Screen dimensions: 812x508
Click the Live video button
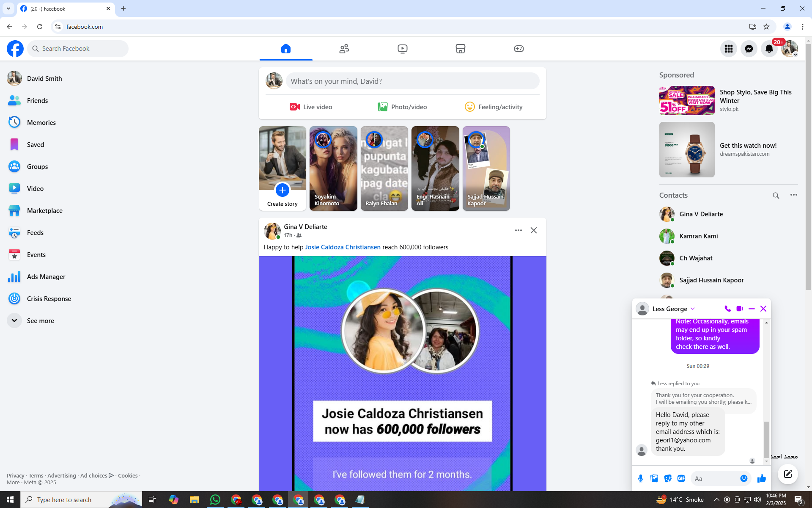311,107
